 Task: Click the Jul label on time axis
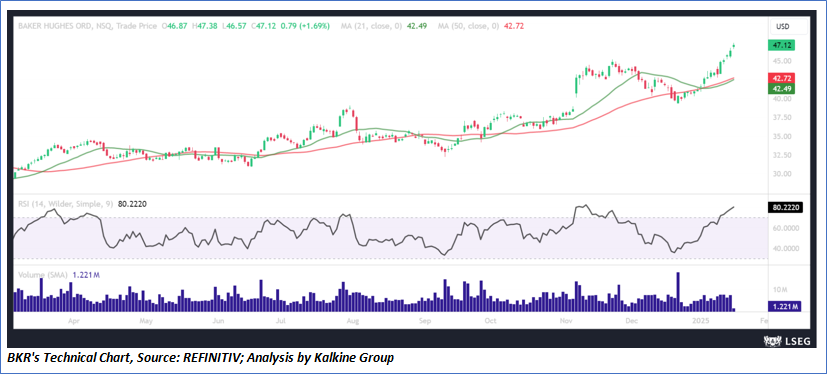click(281, 320)
